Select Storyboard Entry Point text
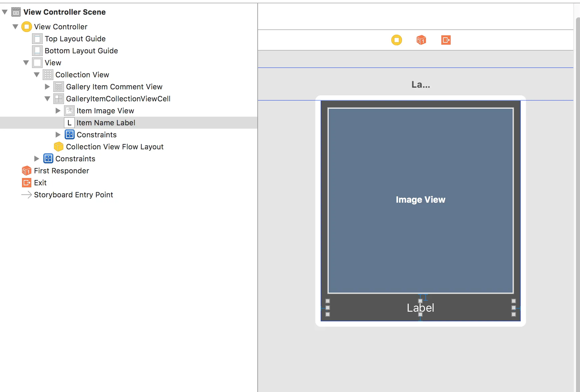Screen dimensions: 580x392 [74, 195]
